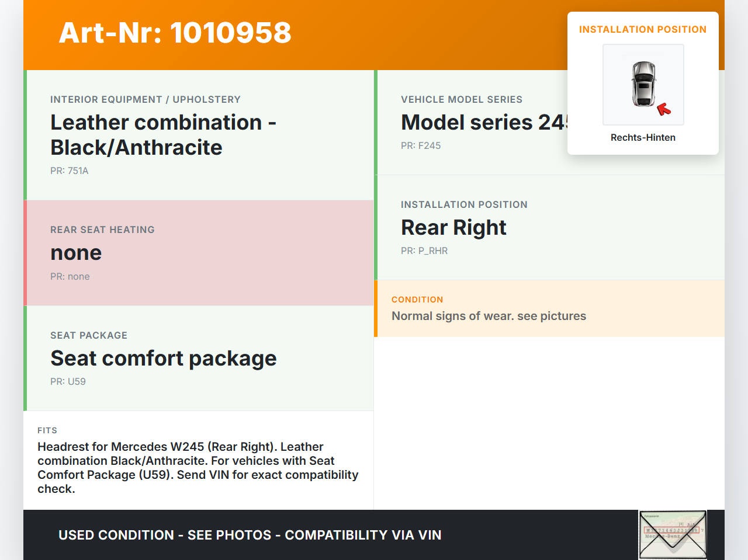Click the PR: none code
748x560 pixels.
70,276
